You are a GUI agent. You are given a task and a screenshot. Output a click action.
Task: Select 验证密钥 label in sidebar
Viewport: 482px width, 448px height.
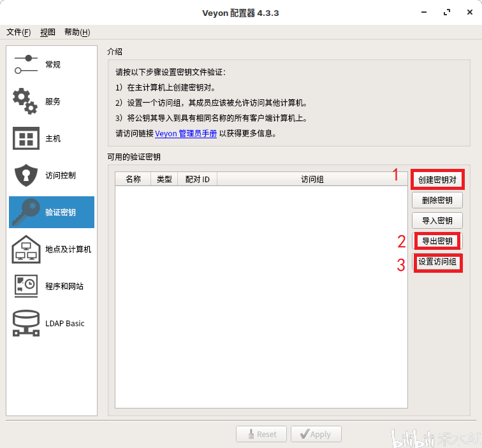point(61,212)
